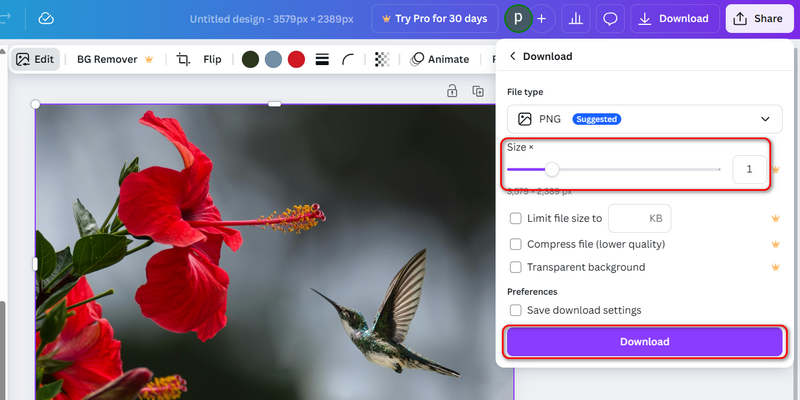The image size is (800, 400).
Task: Click the plus icon to add collaborators
Action: [x=541, y=18]
